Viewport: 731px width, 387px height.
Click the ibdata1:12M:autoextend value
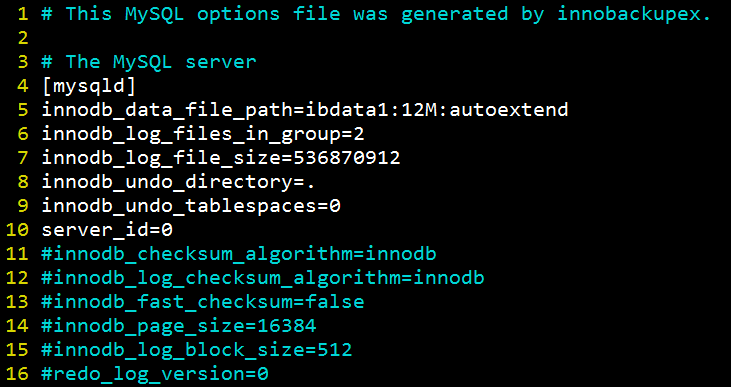[x=437, y=110]
